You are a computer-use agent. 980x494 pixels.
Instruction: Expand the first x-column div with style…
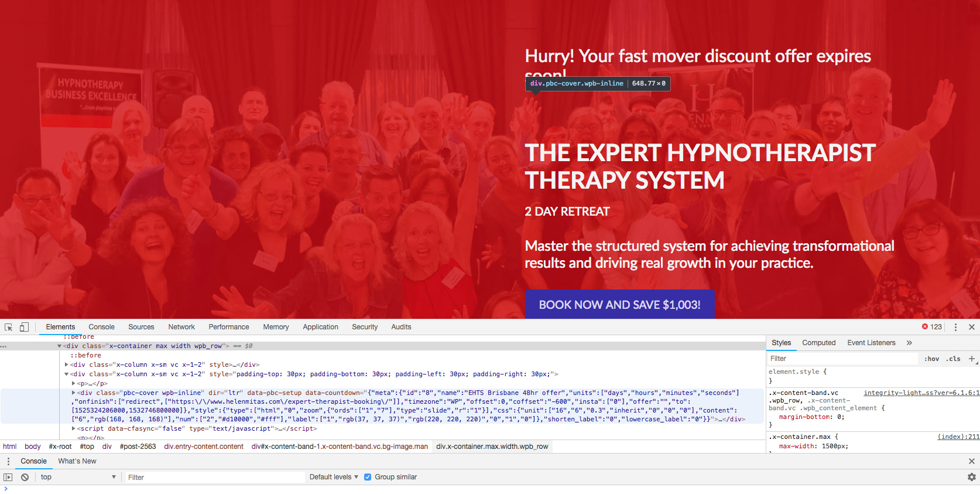tap(66, 364)
